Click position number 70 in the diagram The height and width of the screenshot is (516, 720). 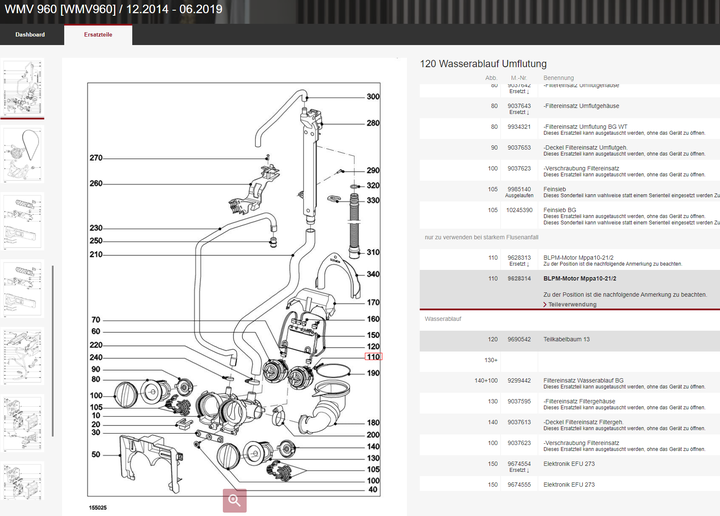click(x=96, y=320)
